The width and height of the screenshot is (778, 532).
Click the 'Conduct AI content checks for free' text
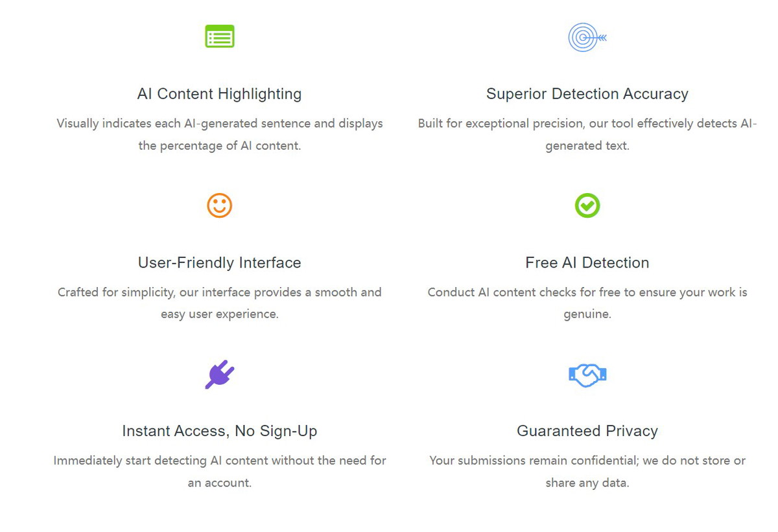[x=587, y=303]
